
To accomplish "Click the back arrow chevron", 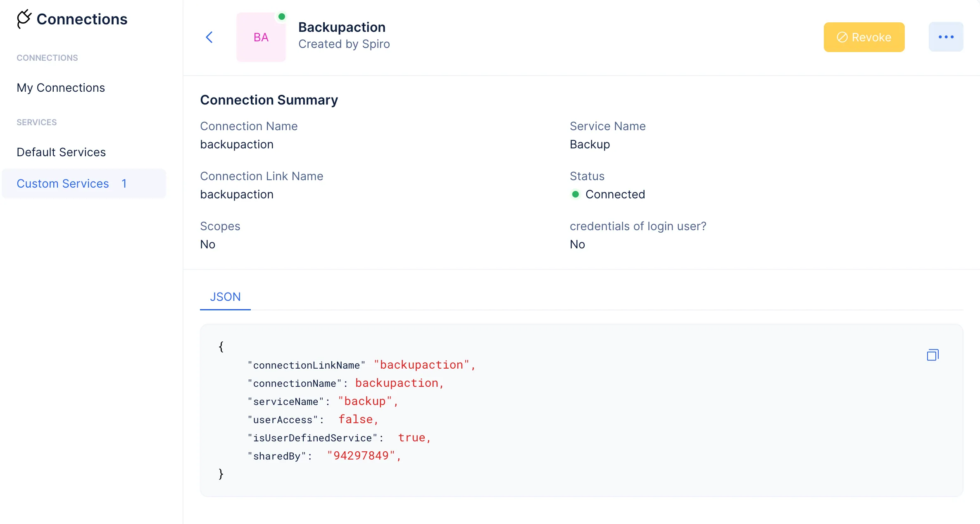I will point(209,37).
